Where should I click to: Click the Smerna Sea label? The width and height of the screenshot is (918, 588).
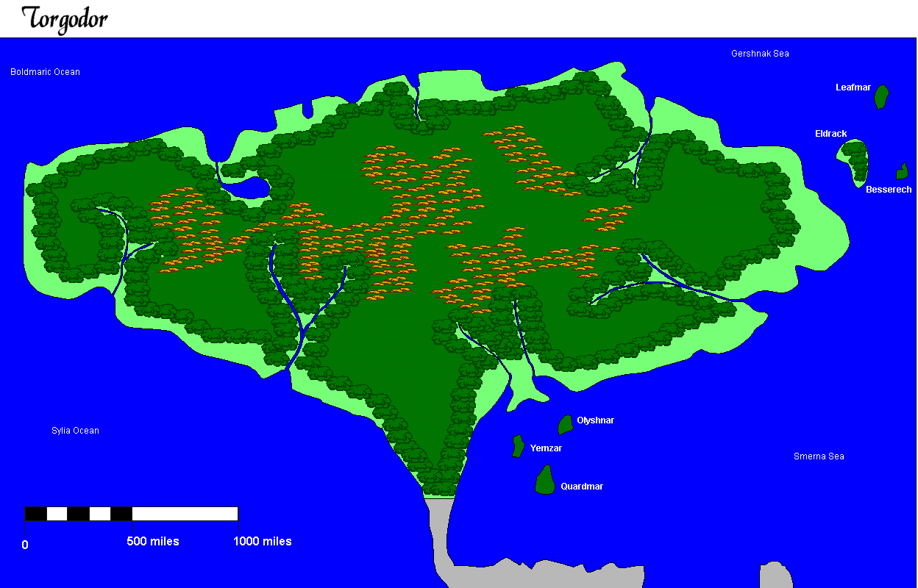(x=819, y=456)
